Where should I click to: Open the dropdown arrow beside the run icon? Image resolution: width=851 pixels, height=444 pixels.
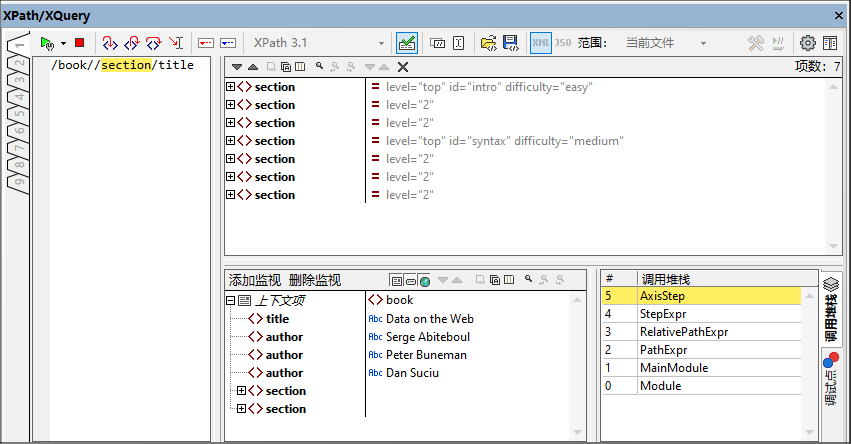click(x=63, y=43)
